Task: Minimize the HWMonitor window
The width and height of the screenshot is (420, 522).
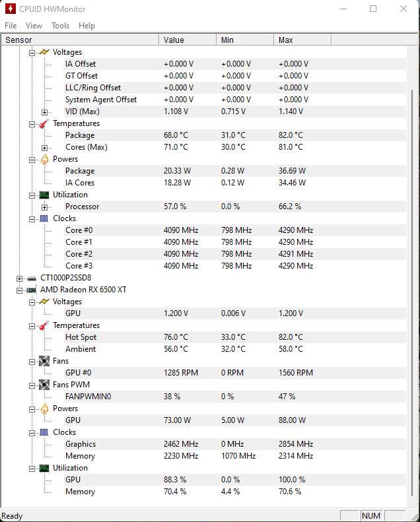Action: 343,9
